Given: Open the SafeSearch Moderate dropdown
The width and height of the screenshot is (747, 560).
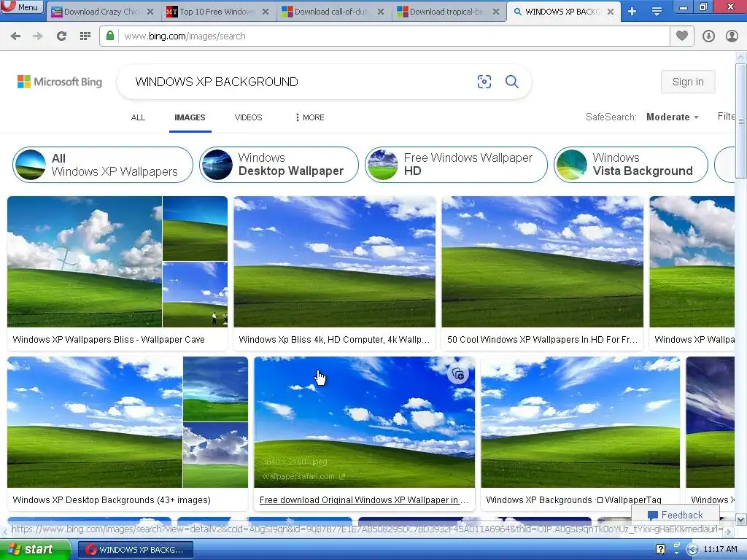Looking at the screenshot, I should click(672, 117).
